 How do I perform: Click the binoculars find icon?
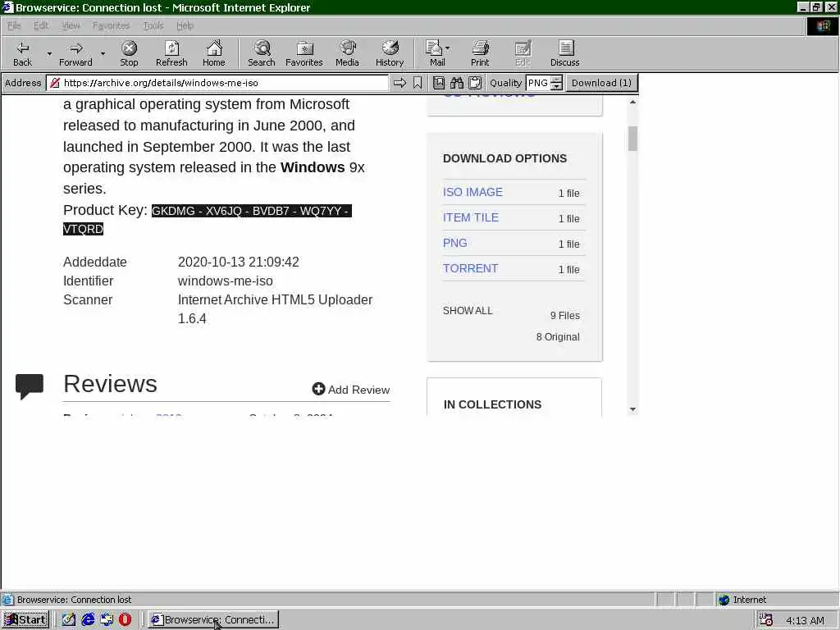point(456,83)
